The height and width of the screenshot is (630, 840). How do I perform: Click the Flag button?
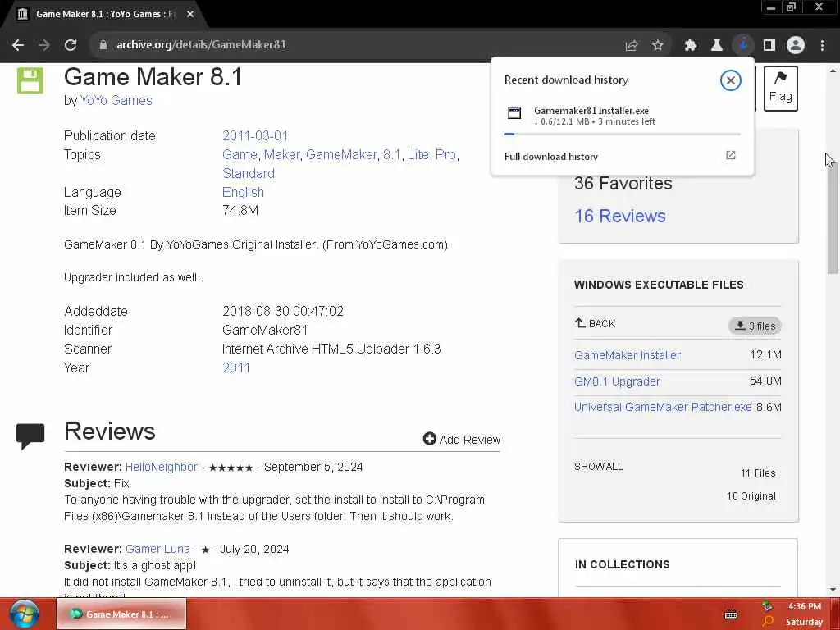[x=781, y=89]
